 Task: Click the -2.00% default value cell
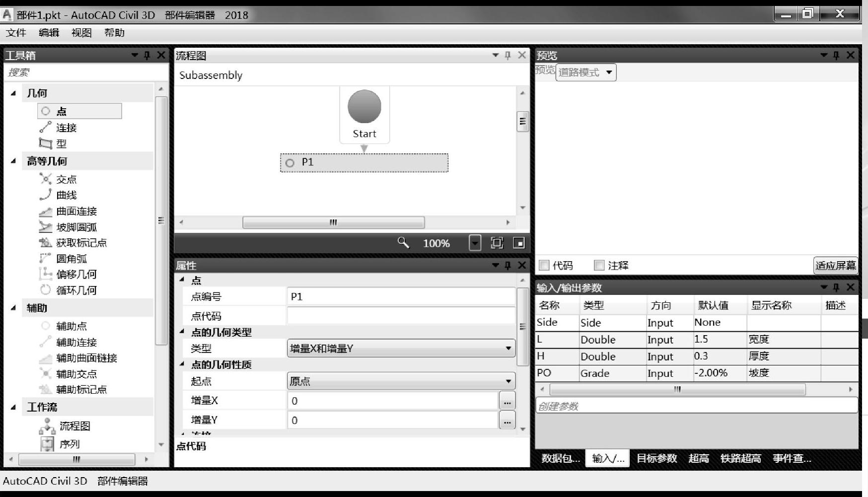[x=720, y=373]
